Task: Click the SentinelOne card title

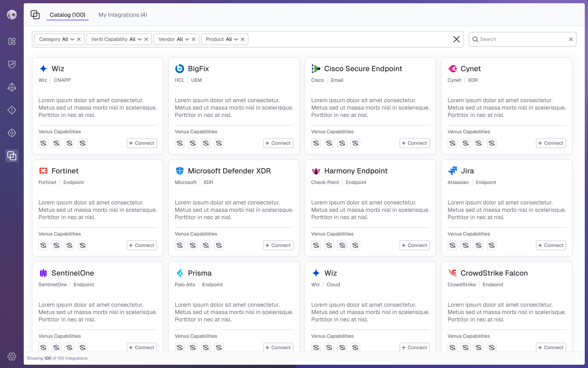Action: pyautogui.click(x=73, y=273)
